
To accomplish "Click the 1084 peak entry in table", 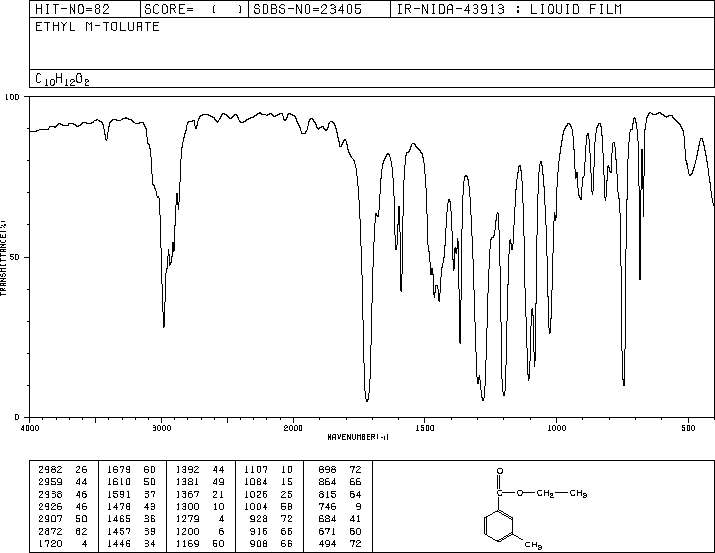I will pyautogui.click(x=256, y=482).
